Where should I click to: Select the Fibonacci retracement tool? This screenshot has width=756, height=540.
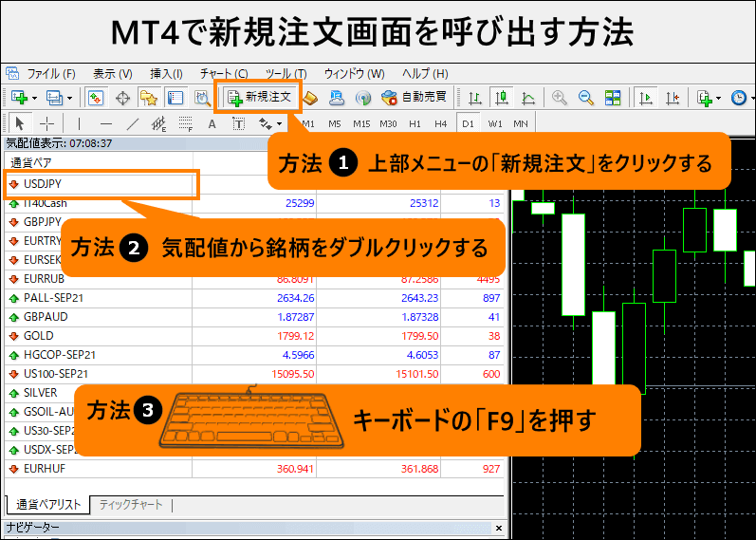click(x=186, y=124)
